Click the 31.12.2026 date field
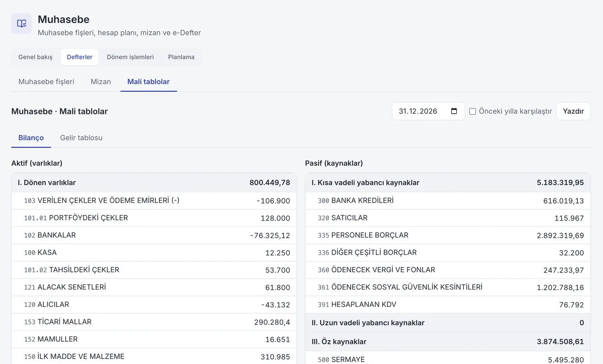 [x=428, y=111]
